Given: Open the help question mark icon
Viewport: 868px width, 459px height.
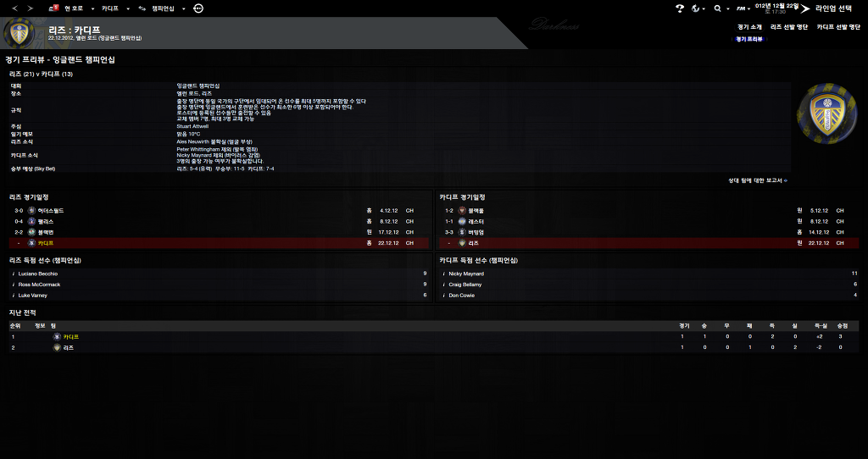Looking at the screenshot, I should point(680,8).
